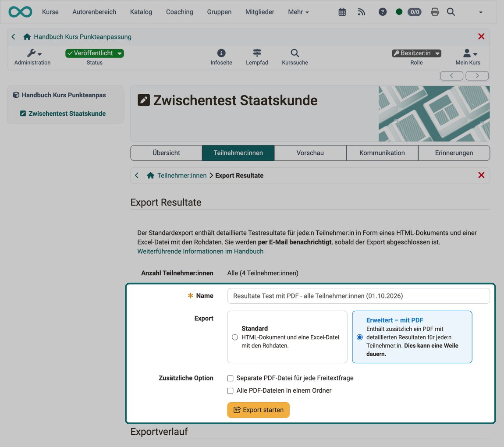Open Weiterführende Informationen im Handbuch link

click(x=200, y=251)
